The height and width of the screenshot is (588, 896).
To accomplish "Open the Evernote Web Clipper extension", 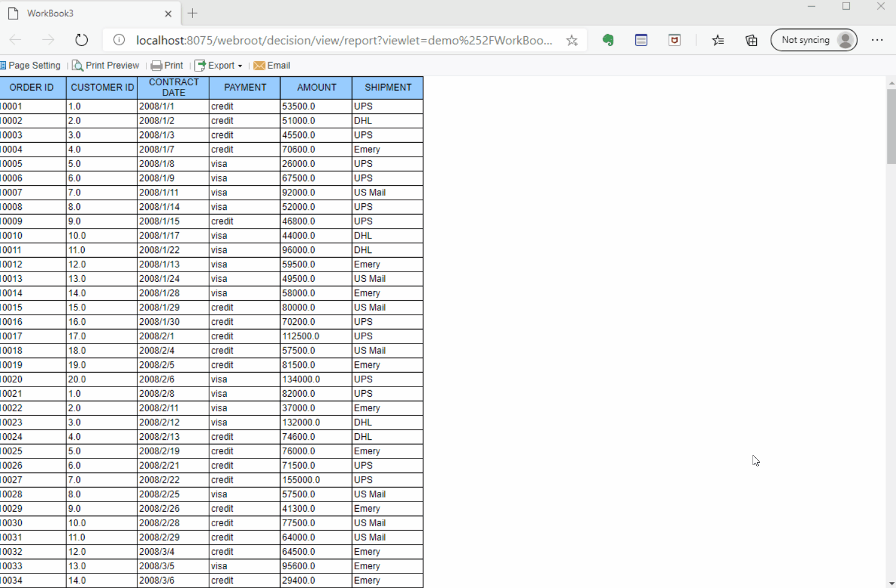I will (607, 40).
